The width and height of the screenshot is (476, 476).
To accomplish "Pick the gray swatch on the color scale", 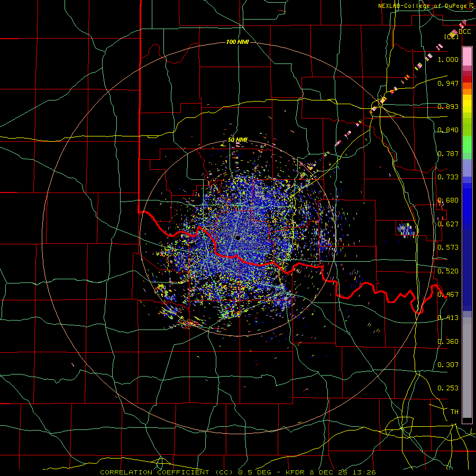I will coord(467,368).
